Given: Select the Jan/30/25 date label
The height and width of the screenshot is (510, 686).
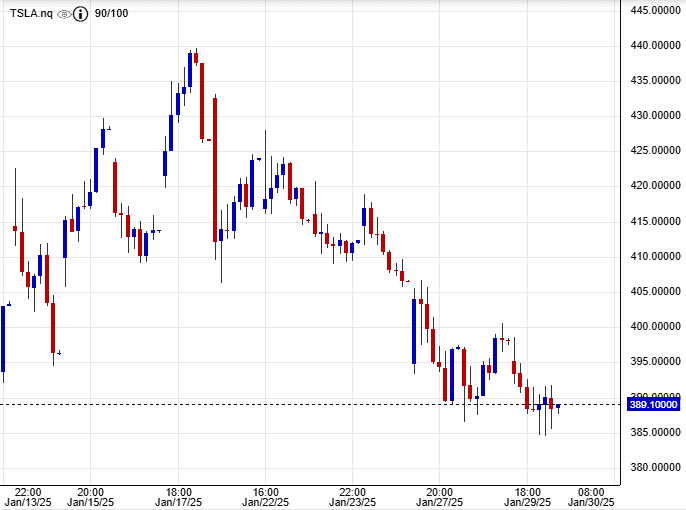Looking at the screenshot, I should 590,502.
